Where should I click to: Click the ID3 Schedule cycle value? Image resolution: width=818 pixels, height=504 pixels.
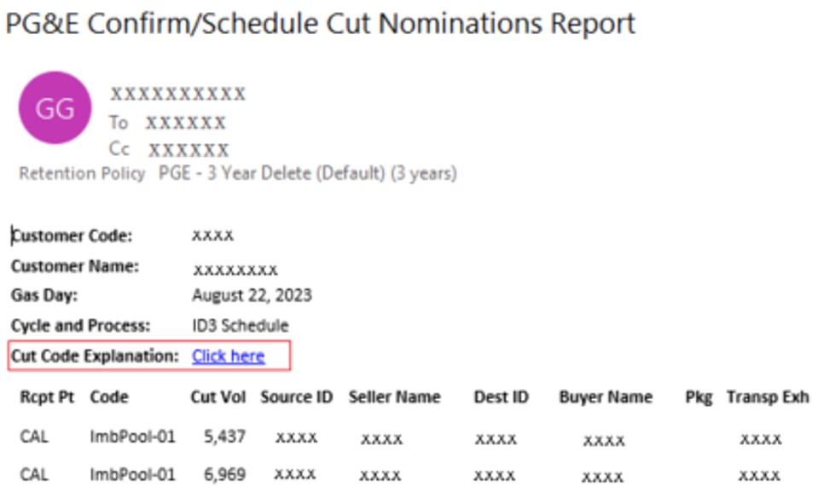coord(240,326)
